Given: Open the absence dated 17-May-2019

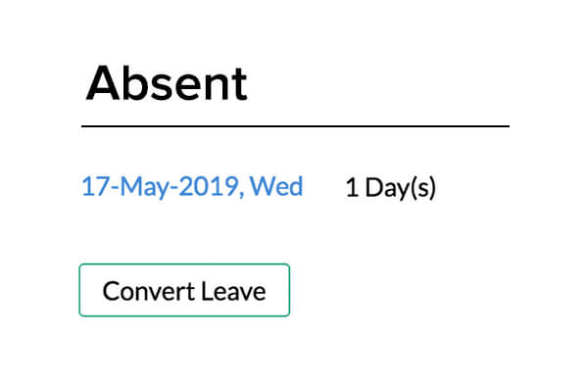Looking at the screenshot, I should click(x=192, y=186).
